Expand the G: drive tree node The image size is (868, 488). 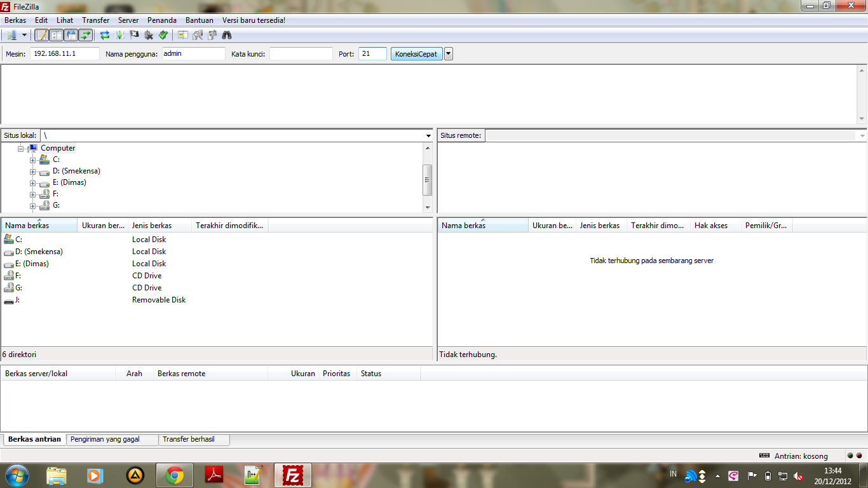32,206
